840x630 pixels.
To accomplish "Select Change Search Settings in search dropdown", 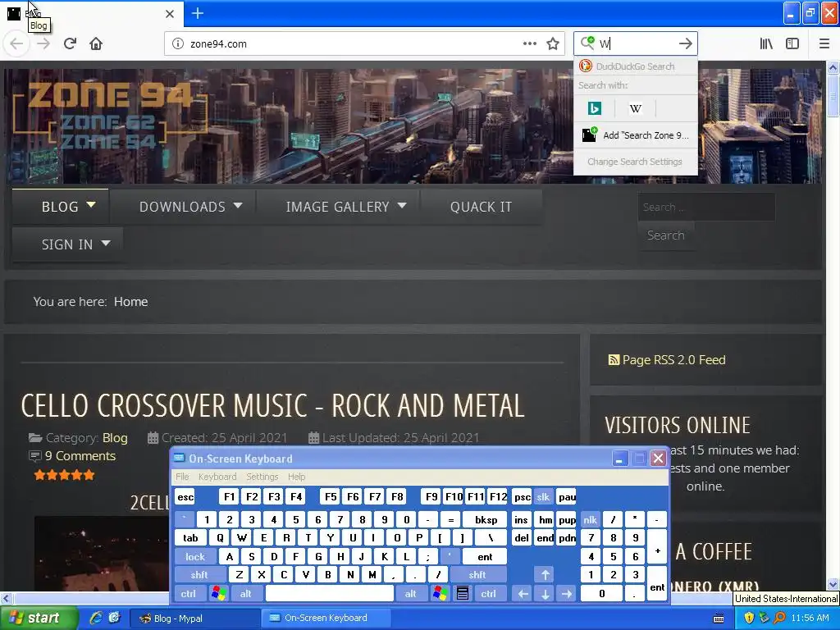I will tap(635, 162).
